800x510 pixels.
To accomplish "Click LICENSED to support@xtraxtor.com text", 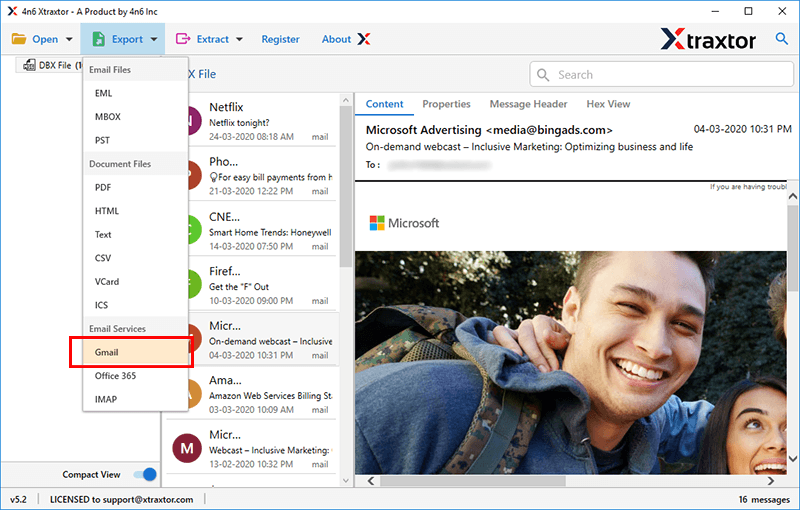I will 121,499.
